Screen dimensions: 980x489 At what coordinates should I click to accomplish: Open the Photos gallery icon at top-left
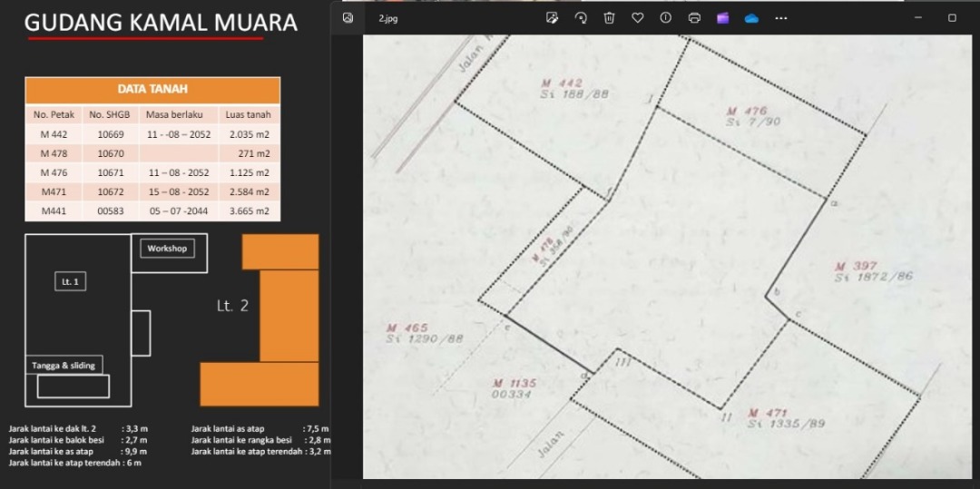click(348, 18)
